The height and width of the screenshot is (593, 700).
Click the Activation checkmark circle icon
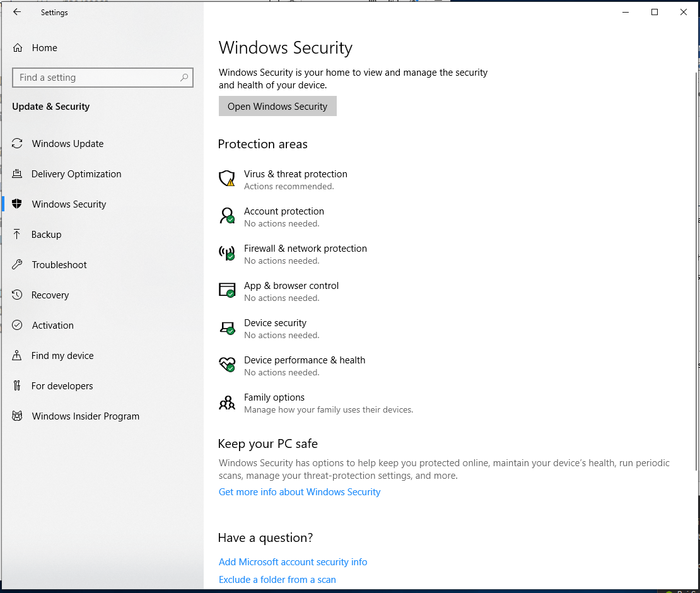(17, 325)
